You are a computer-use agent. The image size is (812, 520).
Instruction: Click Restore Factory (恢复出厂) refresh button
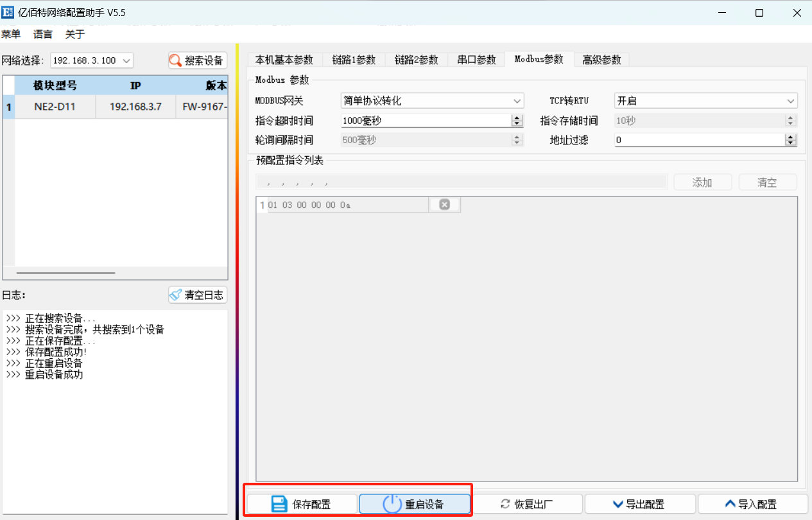[x=527, y=504]
